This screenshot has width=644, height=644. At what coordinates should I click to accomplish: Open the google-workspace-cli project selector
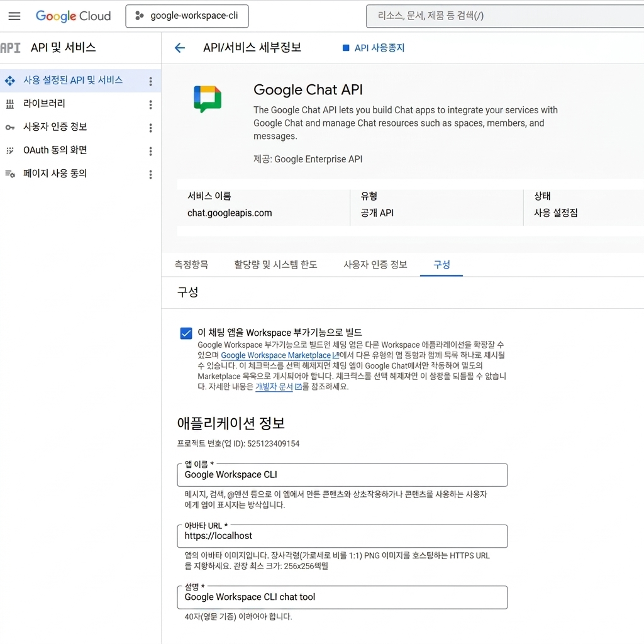coord(187,16)
